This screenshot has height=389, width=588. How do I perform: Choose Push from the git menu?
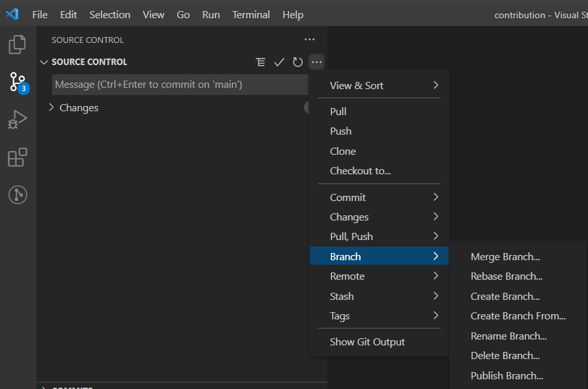pyautogui.click(x=379, y=131)
